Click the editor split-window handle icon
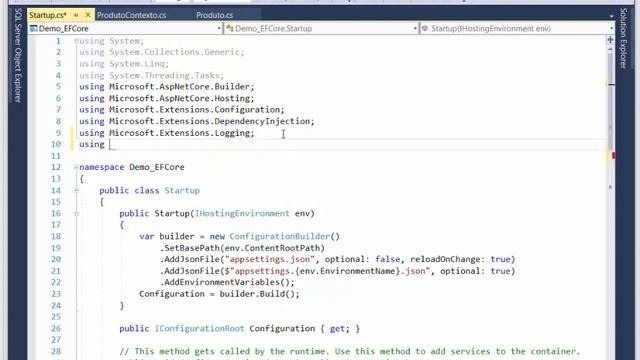This screenshot has height=360, width=640. (x=610, y=40)
